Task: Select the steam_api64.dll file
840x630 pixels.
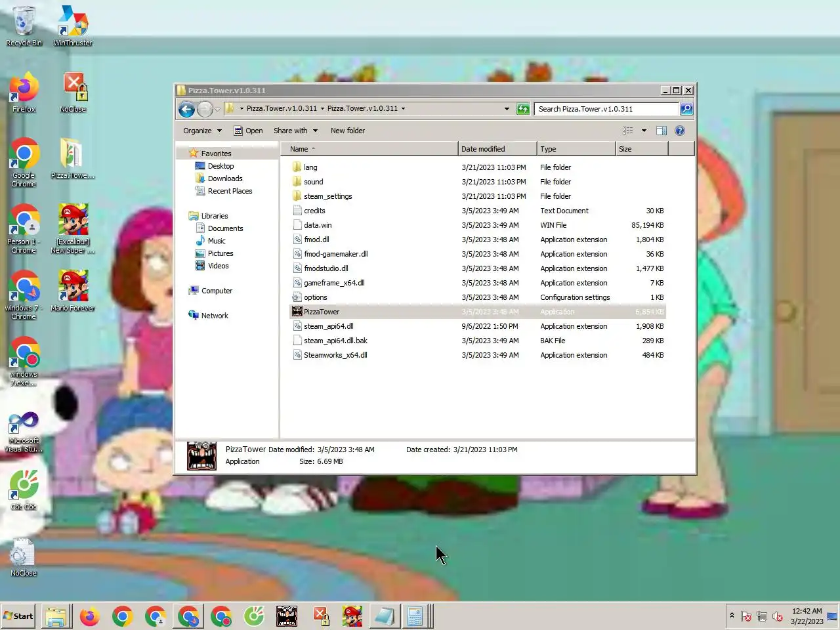Action: pos(328,326)
